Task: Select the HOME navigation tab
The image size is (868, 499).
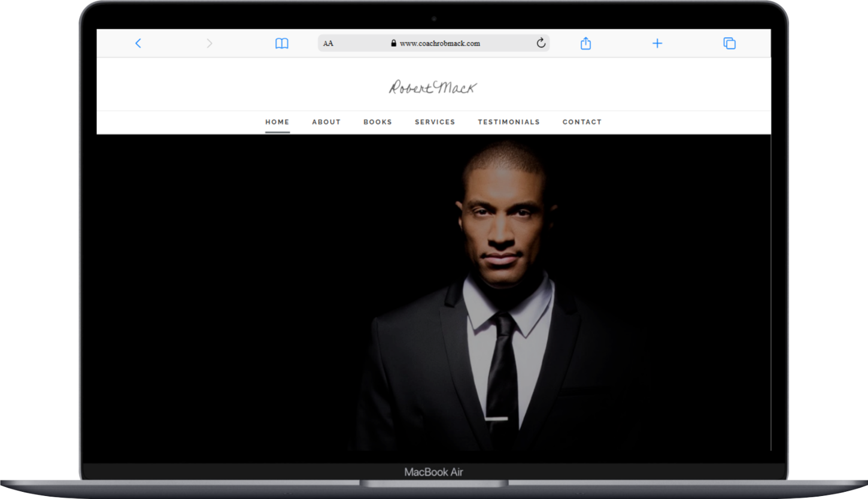Action: [277, 122]
